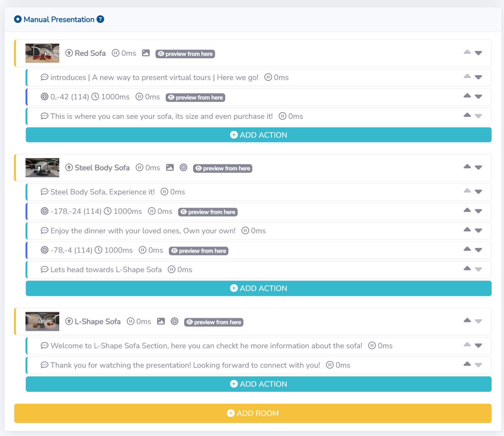Preview from the -178,-24 view action
This screenshot has height=436, width=504.
point(208,212)
